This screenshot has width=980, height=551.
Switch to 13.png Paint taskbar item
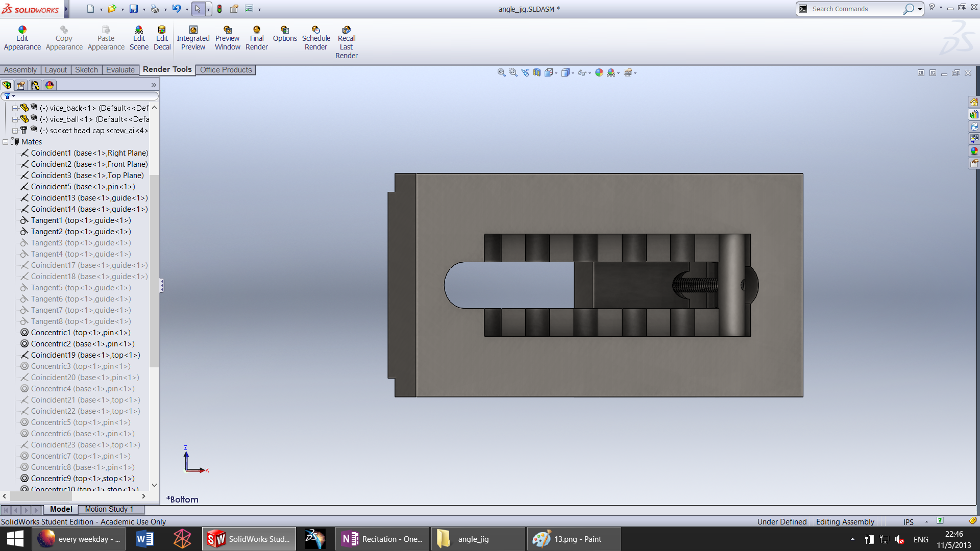click(x=574, y=539)
